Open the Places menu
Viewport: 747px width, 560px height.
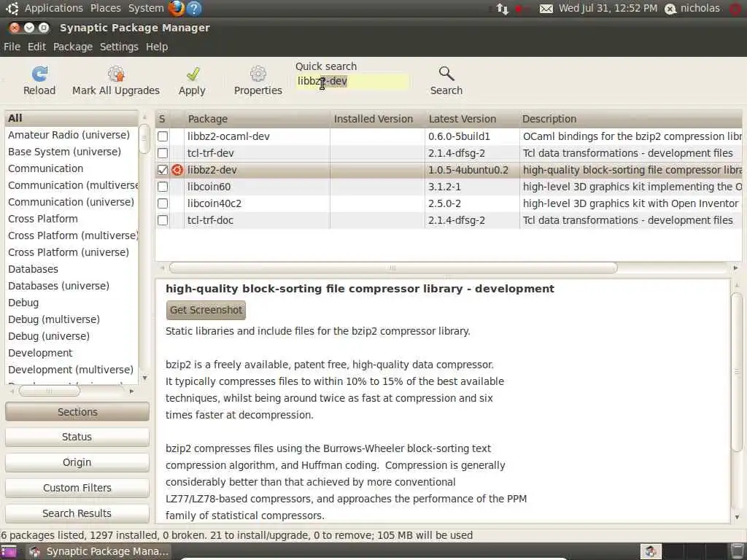pos(105,8)
